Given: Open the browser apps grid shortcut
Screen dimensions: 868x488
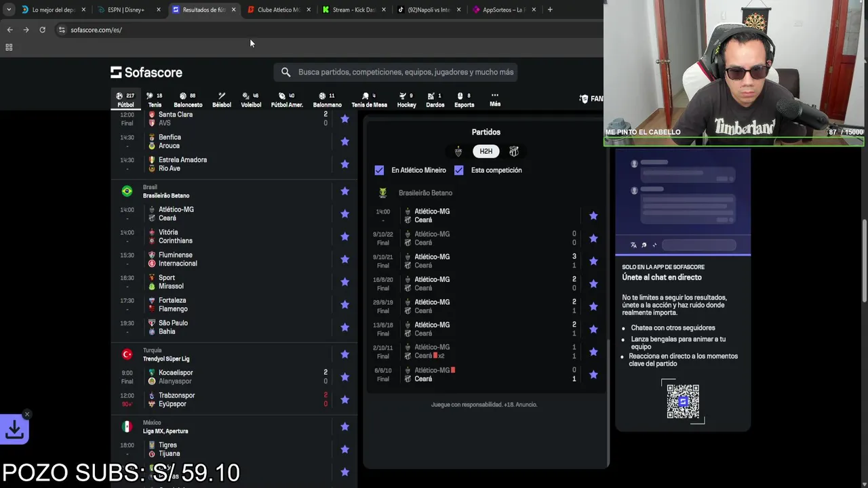Looking at the screenshot, I should pyautogui.click(x=9, y=47).
